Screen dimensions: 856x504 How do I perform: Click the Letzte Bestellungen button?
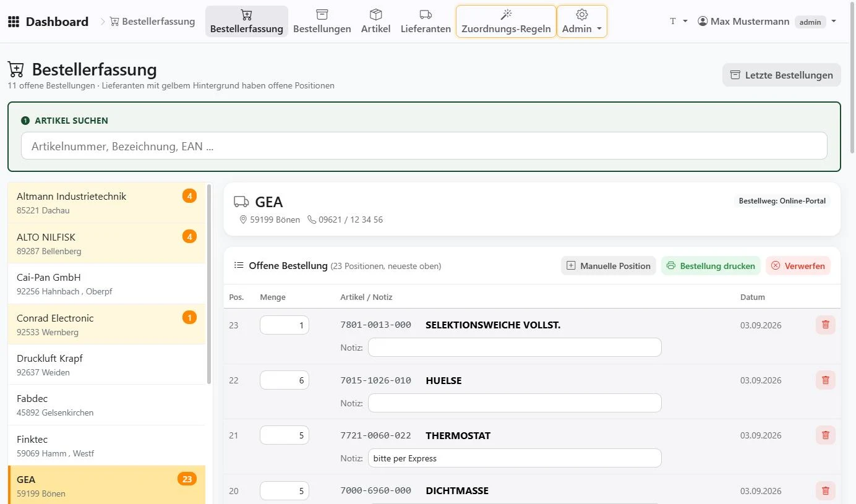782,75
